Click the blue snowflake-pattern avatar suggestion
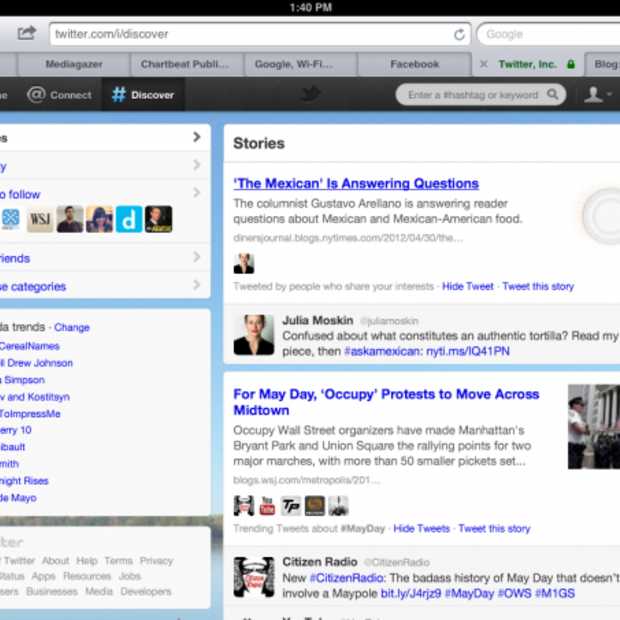This screenshot has width=620, height=620. coord(9,219)
